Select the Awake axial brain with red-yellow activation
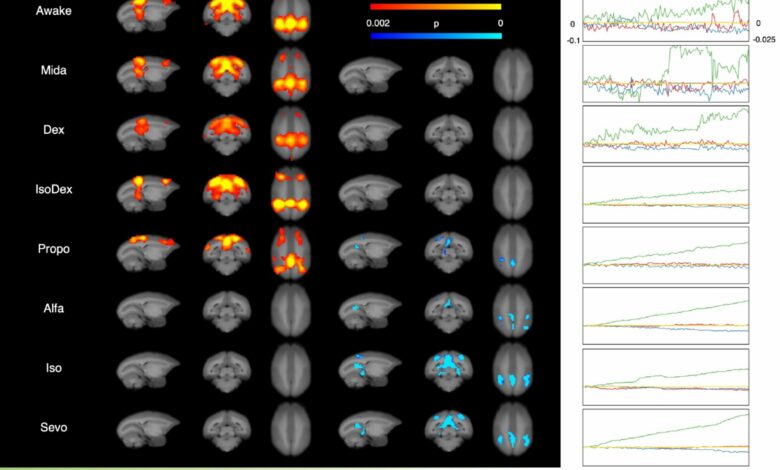The height and width of the screenshot is (470, 780). click(x=291, y=20)
